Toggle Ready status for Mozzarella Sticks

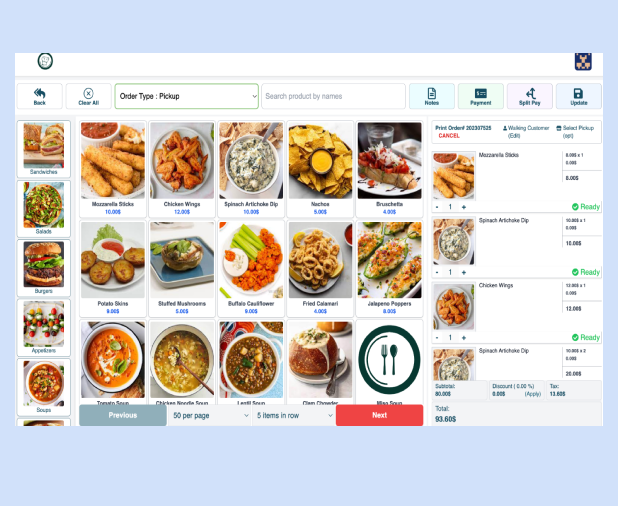(x=586, y=206)
